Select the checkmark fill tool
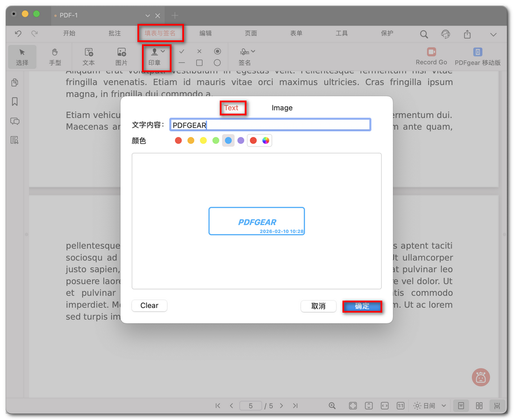The height and width of the screenshot is (420, 514). 182,52
